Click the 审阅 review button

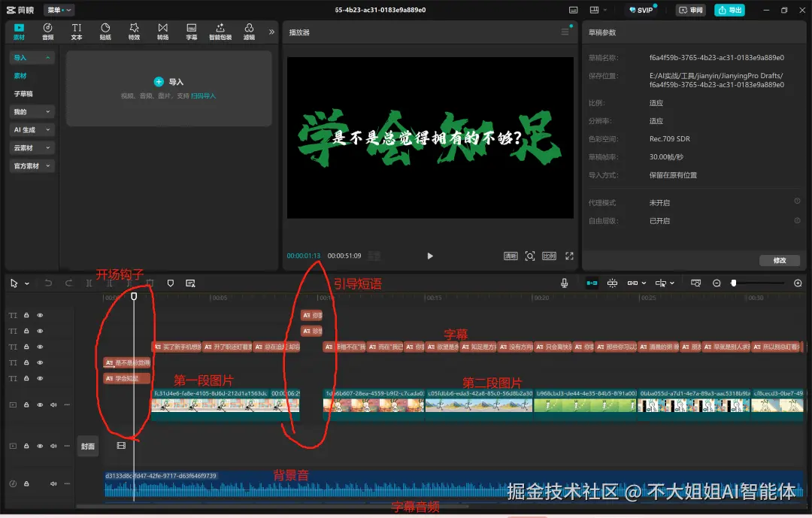pyautogui.click(x=691, y=10)
